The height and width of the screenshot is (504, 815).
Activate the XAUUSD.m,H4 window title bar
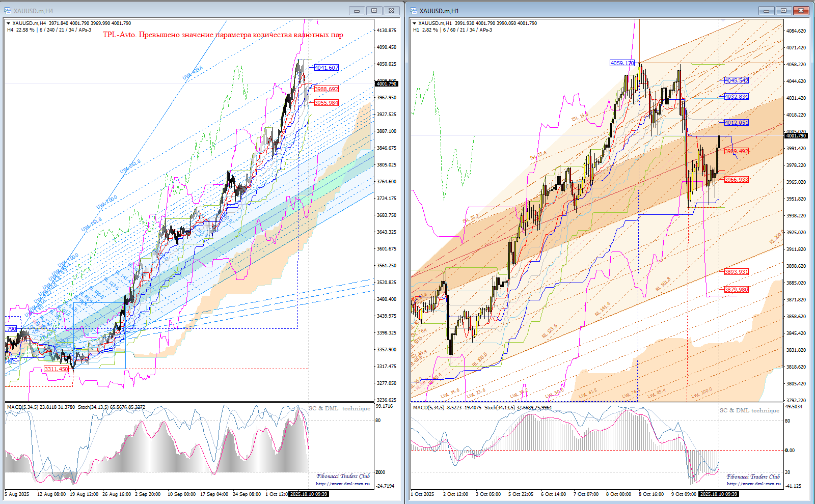coord(178,11)
